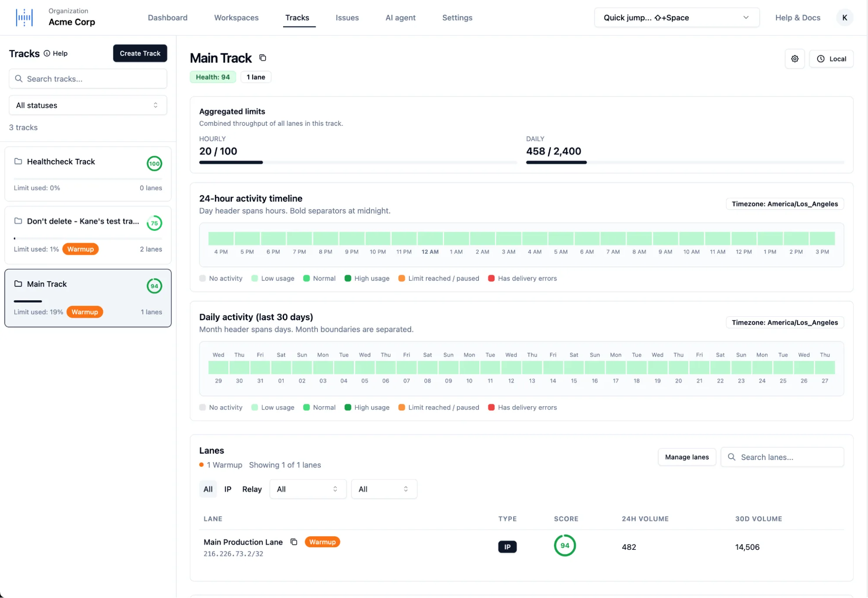Image resolution: width=868 pixels, height=598 pixels.
Task: Click the score 75 ring on Kane's test track
Action: pos(154,223)
